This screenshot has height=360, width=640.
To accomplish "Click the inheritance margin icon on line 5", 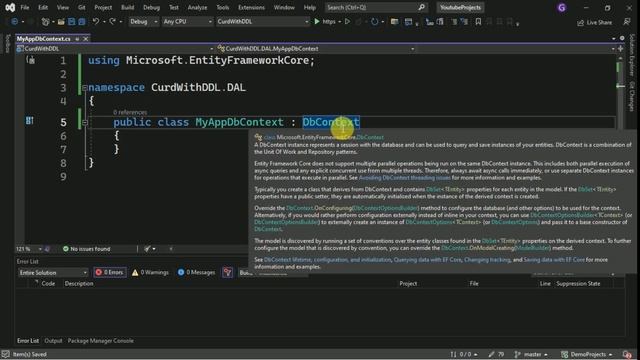I will [x=29, y=120].
